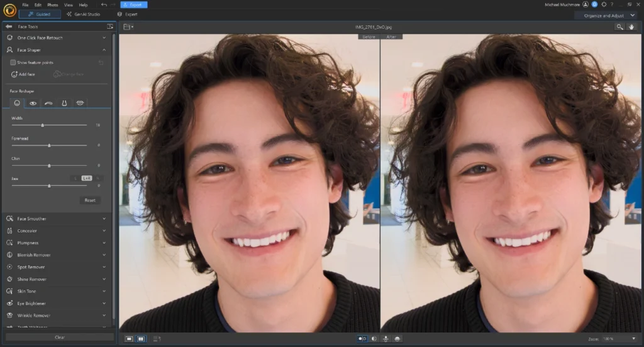
Task: Enable Show feature points checkbox
Action: [x=13, y=62]
